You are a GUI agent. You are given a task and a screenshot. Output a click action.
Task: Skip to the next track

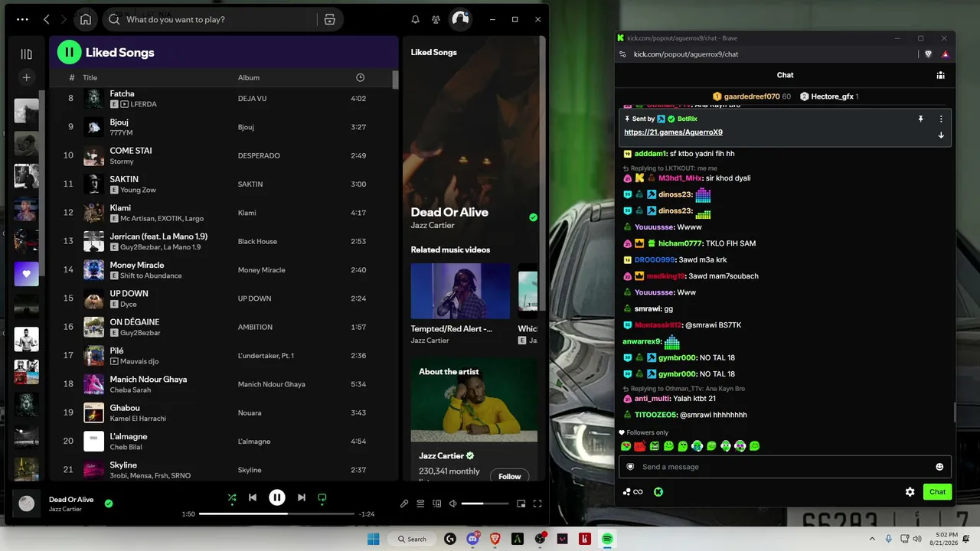pos(302,497)
